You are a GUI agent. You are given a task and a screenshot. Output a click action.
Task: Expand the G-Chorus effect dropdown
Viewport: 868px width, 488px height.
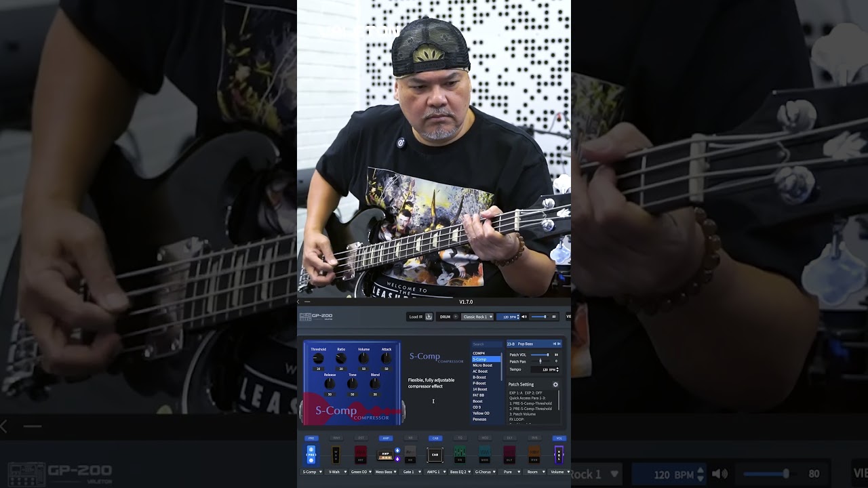pos(494,472)
